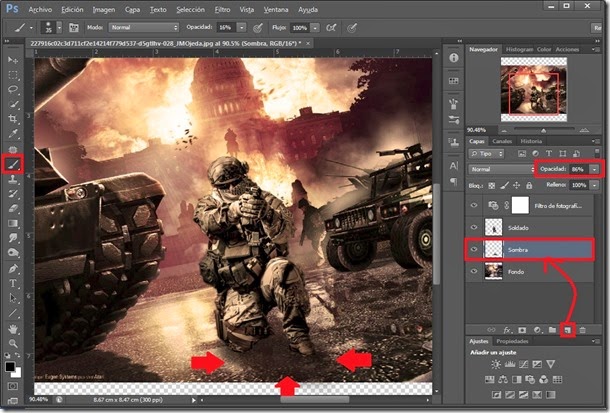Click the foreground black color swatch
Image resolution: width=610 pixels, height=413 pixels.
pyautogui.click(x=10, y=367)
